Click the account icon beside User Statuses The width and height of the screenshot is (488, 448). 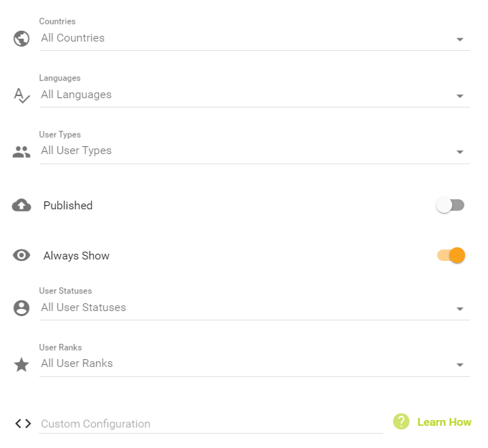click(21, 308)
